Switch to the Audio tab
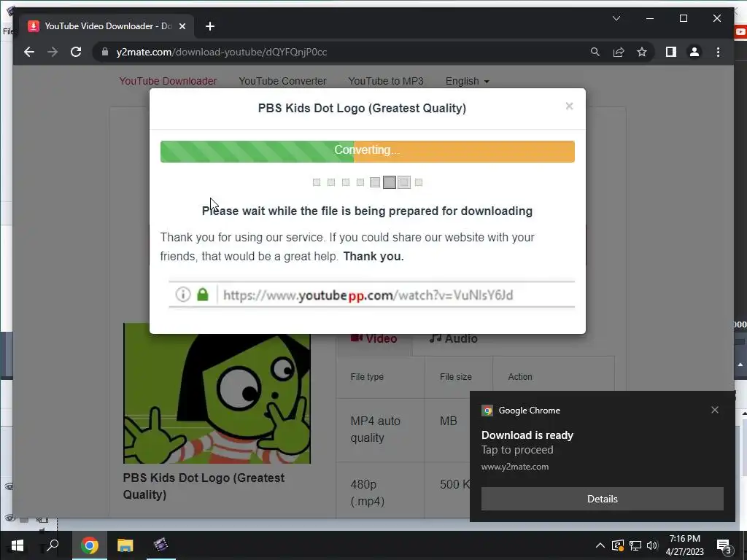The height and width of the screenshot is (560, 747). (x=453, y=338)
